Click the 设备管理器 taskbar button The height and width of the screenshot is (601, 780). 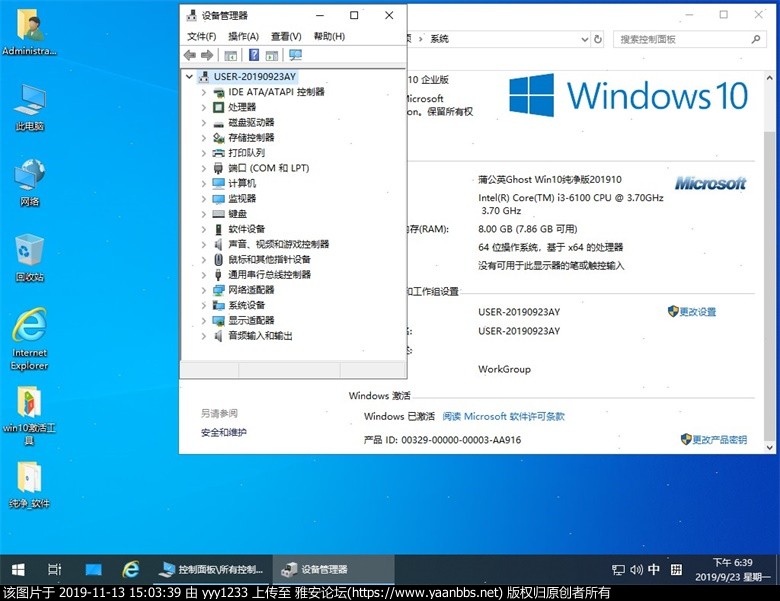coord(333,570)
